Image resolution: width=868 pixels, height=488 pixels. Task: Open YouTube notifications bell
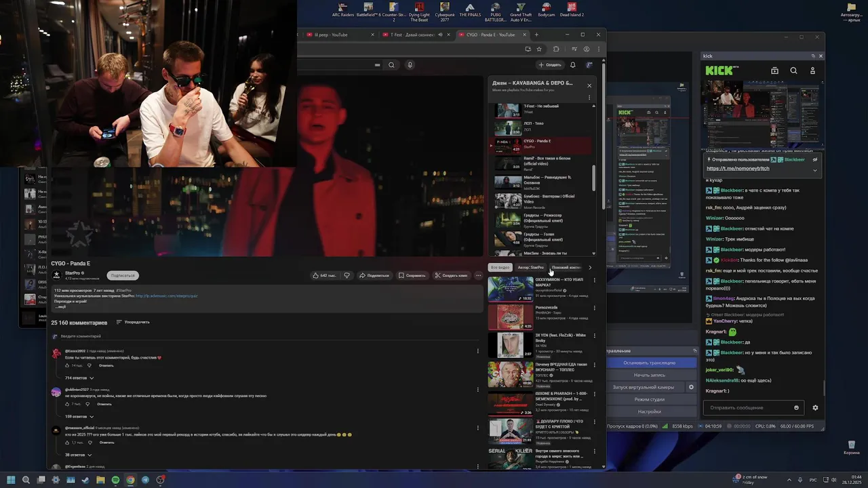[x=573, y=65]
